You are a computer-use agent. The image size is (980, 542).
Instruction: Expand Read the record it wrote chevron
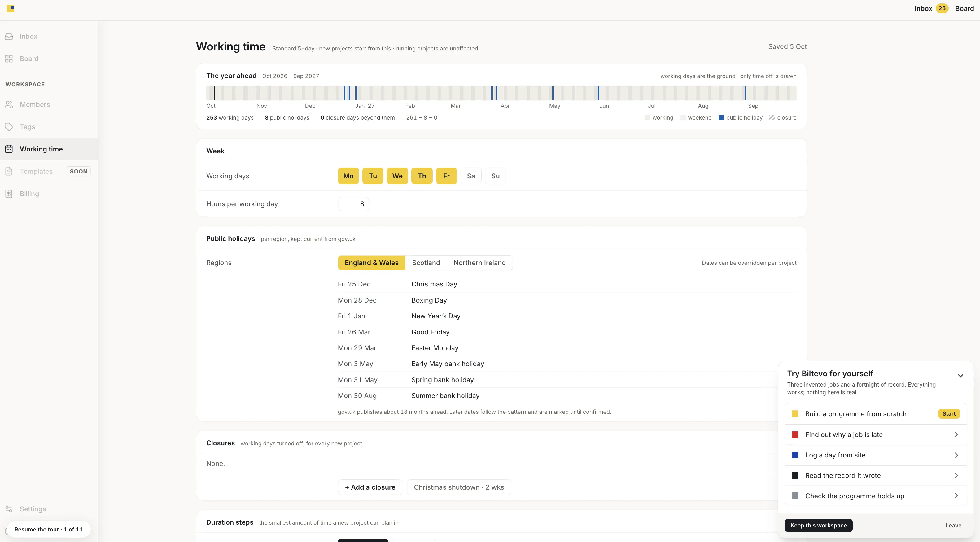point(956,475)
